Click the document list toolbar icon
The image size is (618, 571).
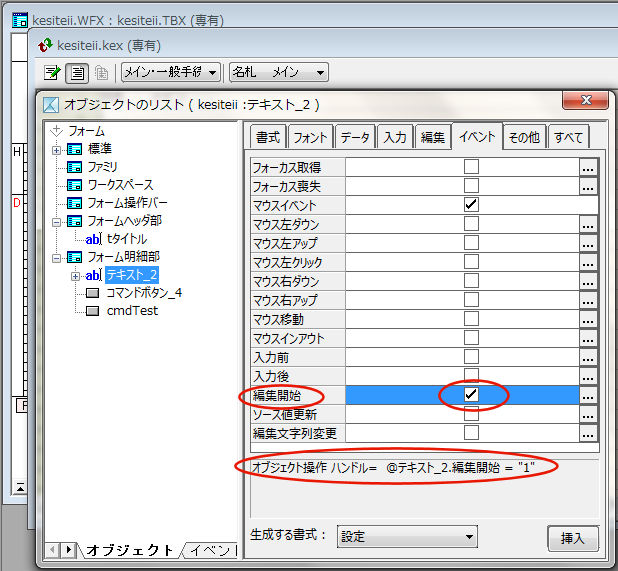pos(76,72)
